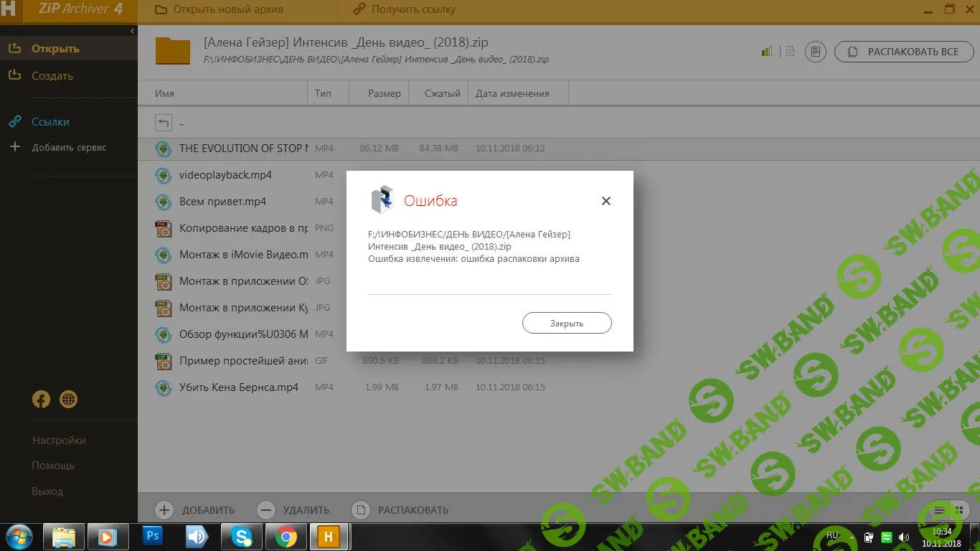Click the padlock encryption icon

pyautogui.click(x=790, y=52)
